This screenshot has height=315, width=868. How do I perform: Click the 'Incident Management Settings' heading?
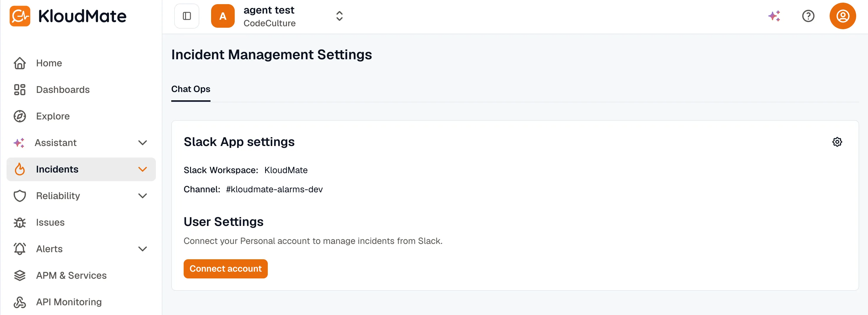271,55
